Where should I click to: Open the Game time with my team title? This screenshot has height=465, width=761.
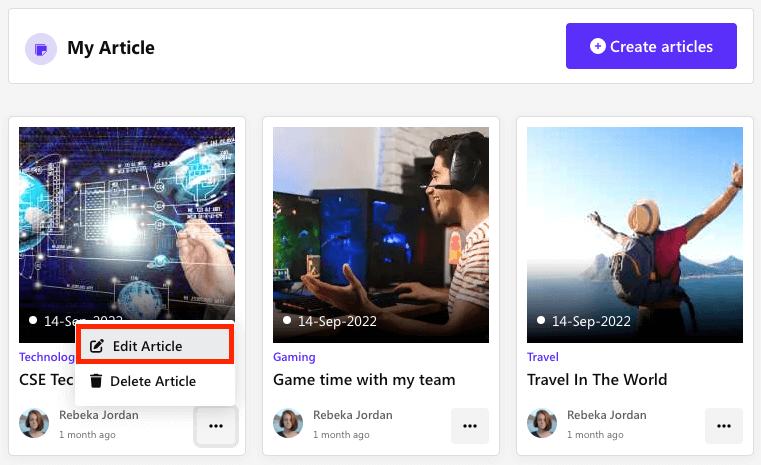pyautogui.click(x=364, y=380)
